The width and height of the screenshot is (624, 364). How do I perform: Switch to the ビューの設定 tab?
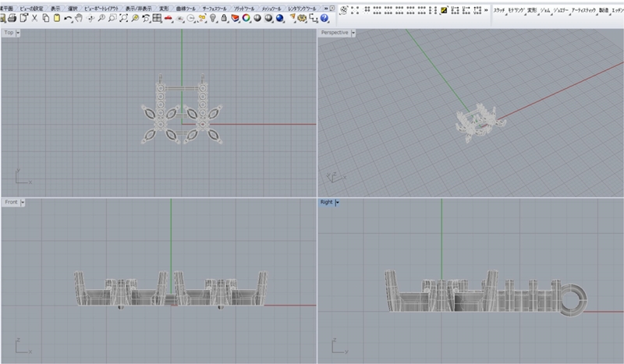pos(31,9)
